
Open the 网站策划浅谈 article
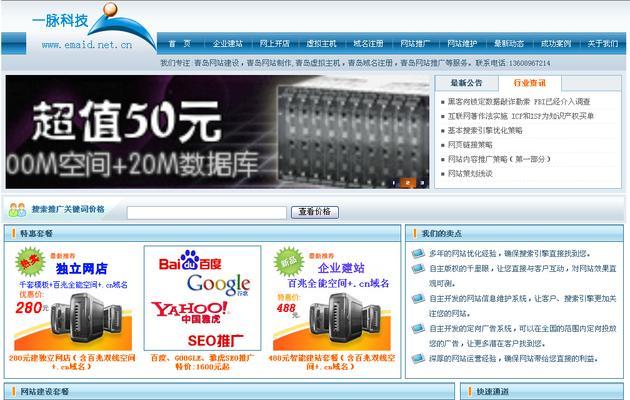470,173
